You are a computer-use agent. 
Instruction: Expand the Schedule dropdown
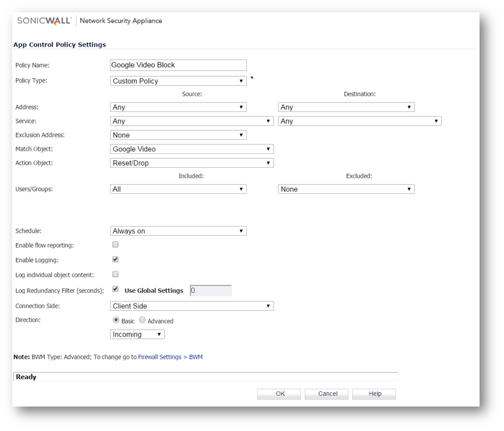178,231
